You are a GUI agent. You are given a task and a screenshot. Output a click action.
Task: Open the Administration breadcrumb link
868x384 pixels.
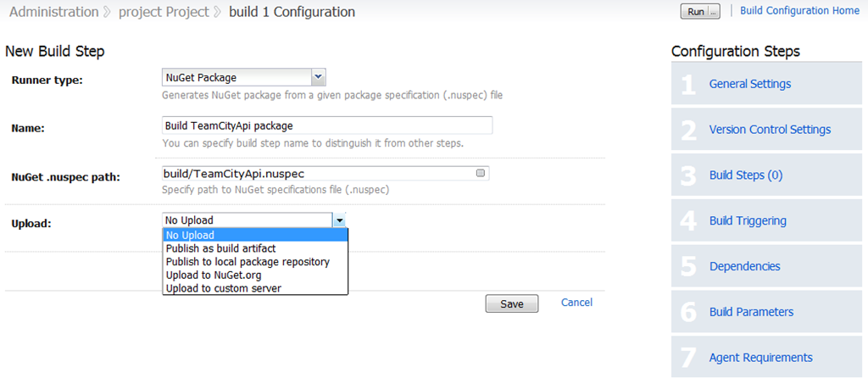tap(53, 12)
